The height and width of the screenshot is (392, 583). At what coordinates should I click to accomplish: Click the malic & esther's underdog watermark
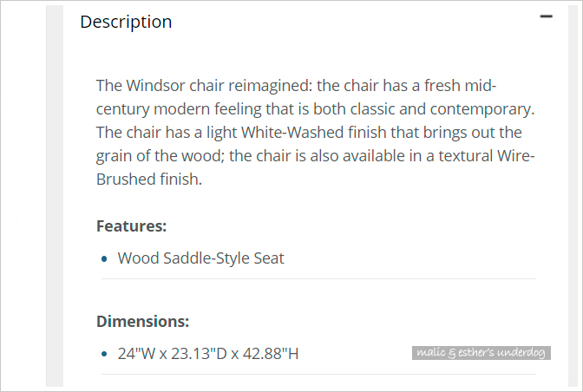(481, 353)
